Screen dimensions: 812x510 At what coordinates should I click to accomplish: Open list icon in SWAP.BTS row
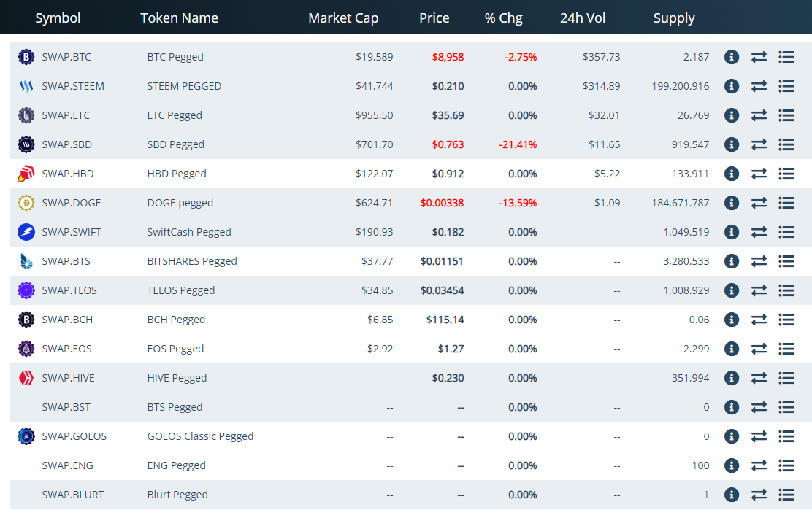tap(786, 261)
